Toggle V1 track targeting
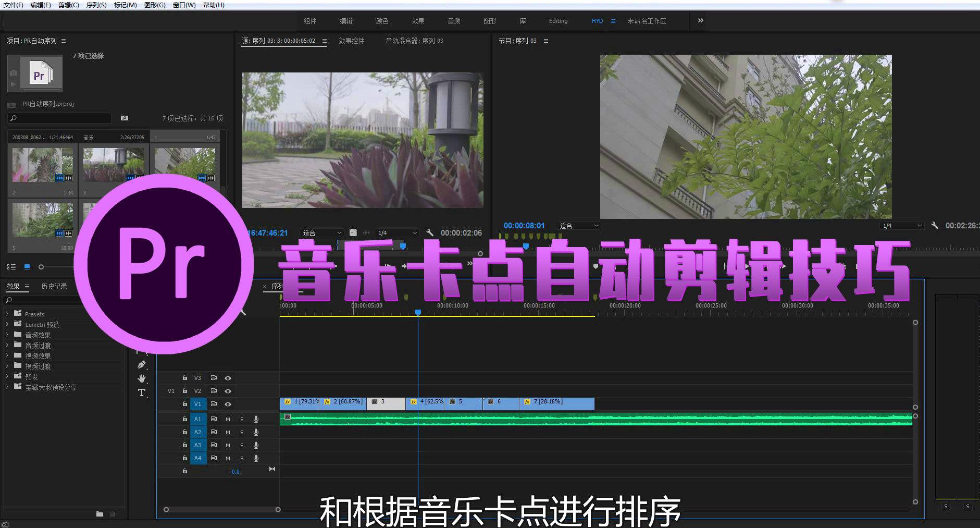 (x=198, y=404)
